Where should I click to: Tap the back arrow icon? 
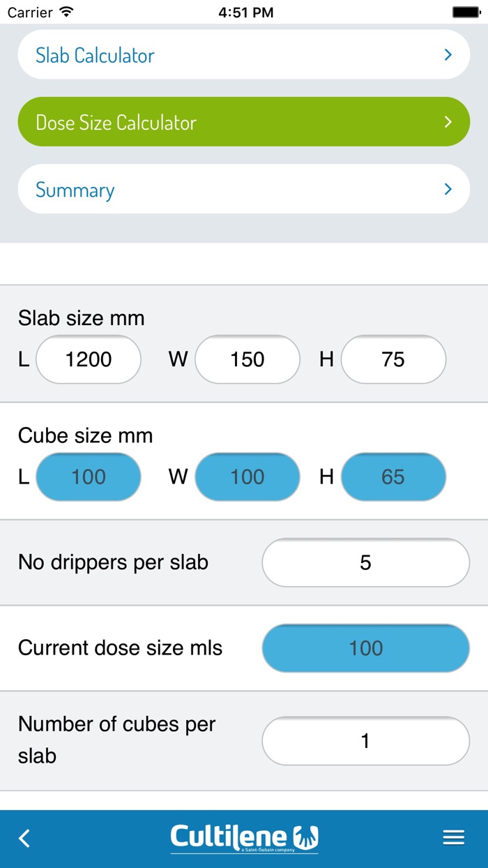point(24,837)
